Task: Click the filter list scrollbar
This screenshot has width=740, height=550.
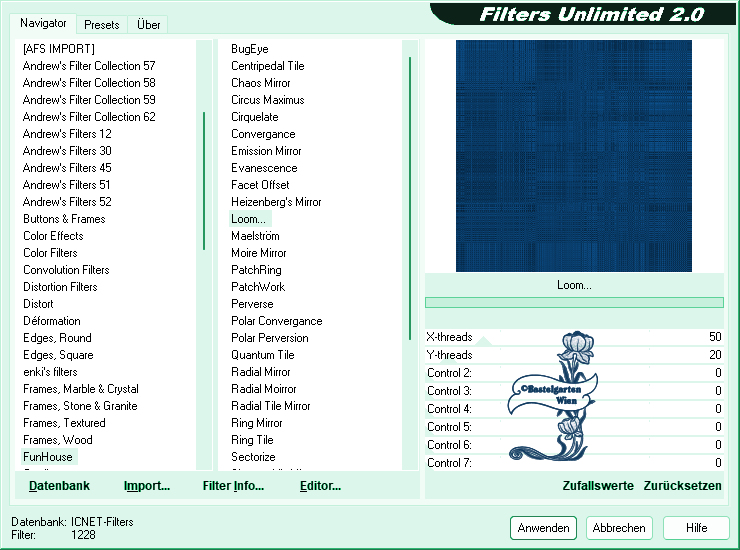Action: click(x=410, y=255)
